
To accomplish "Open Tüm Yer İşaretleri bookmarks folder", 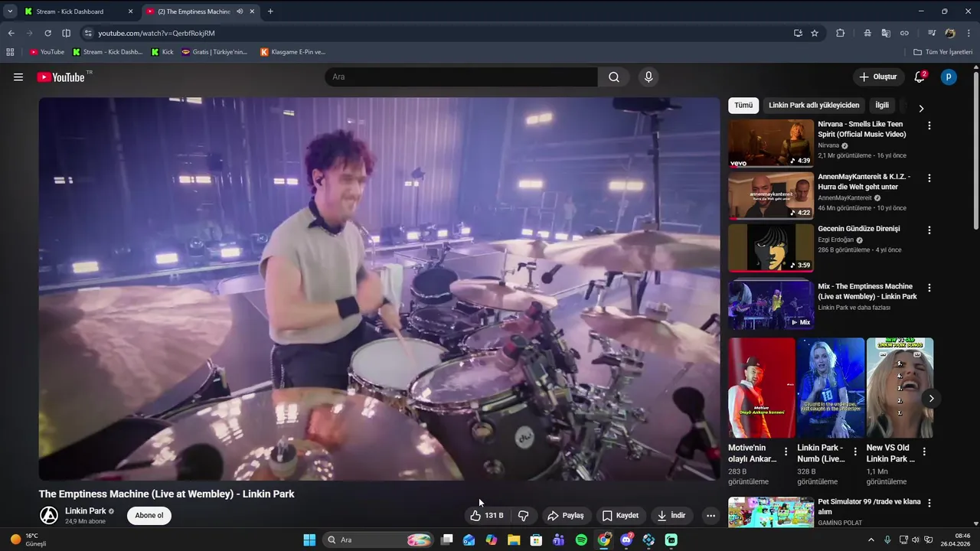I will pos(942,52).
